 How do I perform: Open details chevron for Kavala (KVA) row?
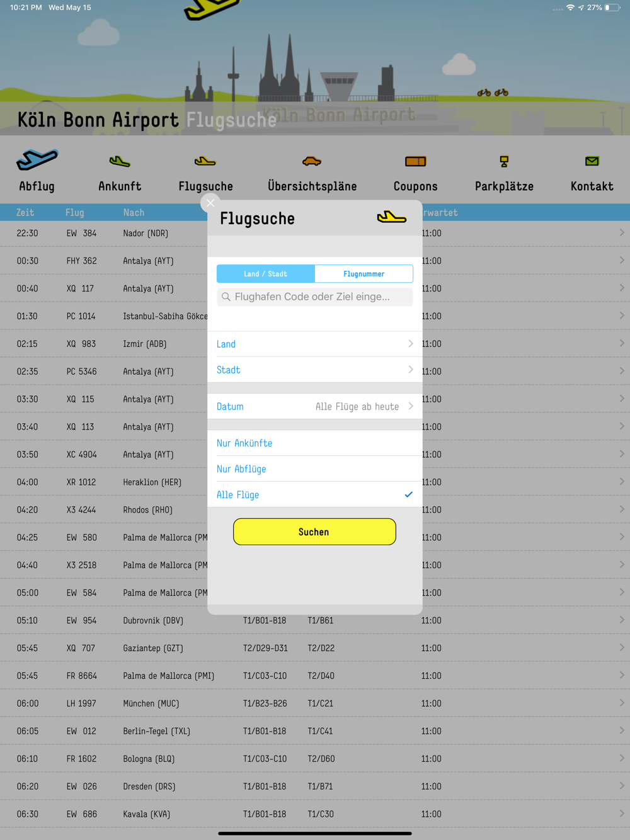[622, 814]
